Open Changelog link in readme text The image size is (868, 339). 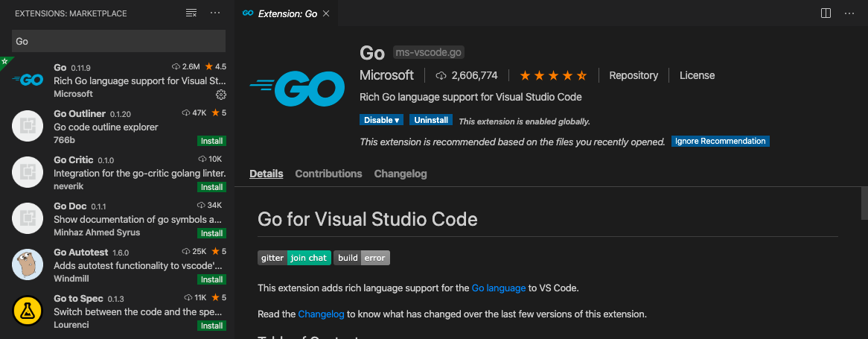click(321, 314)
